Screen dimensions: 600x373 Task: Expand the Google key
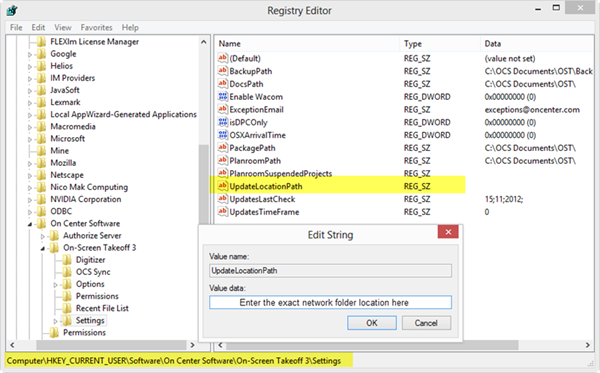(x=29, y=55)
